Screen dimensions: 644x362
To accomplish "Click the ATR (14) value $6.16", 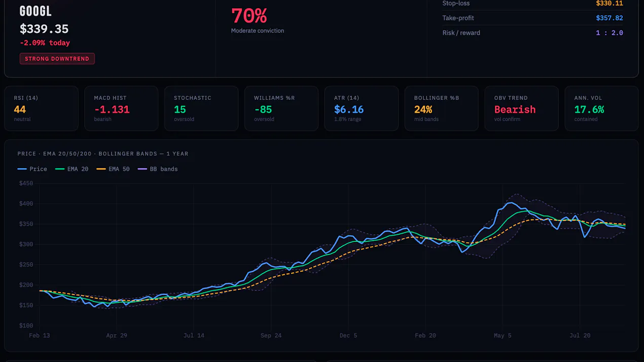I will (x=349, y=110).
